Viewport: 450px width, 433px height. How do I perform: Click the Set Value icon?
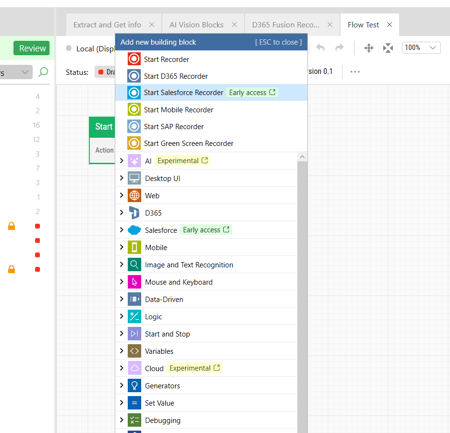(x=134, y=403)
